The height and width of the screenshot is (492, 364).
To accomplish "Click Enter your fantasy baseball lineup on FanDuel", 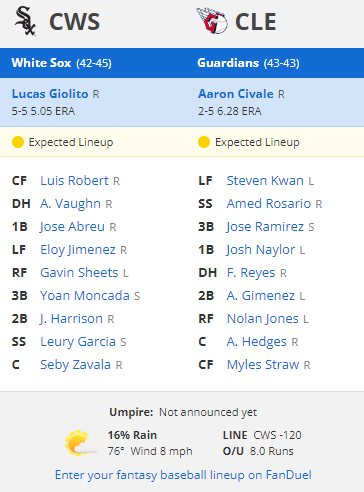I will pos(183,475).
